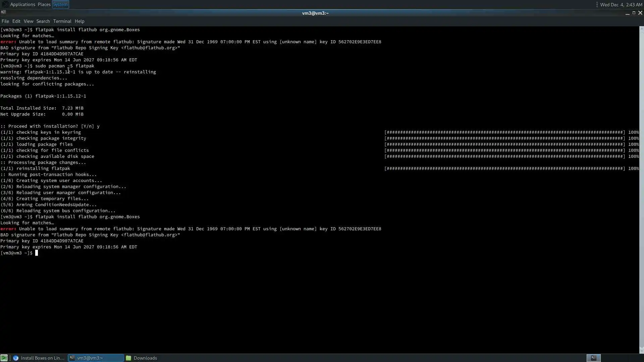The height and width of the screenshot is (362, 644).
Task: Click the terminal vertical scrollbar
Action: pos(641,188)
